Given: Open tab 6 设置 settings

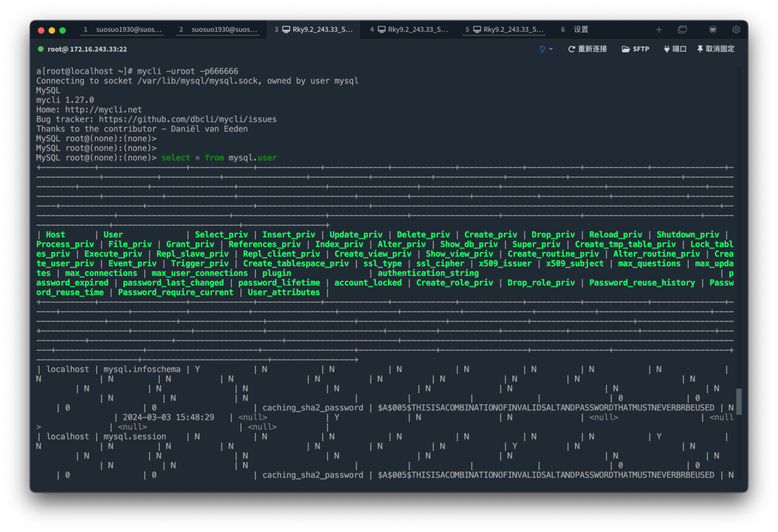Looking at the screenshot, I should pos(575,29).
